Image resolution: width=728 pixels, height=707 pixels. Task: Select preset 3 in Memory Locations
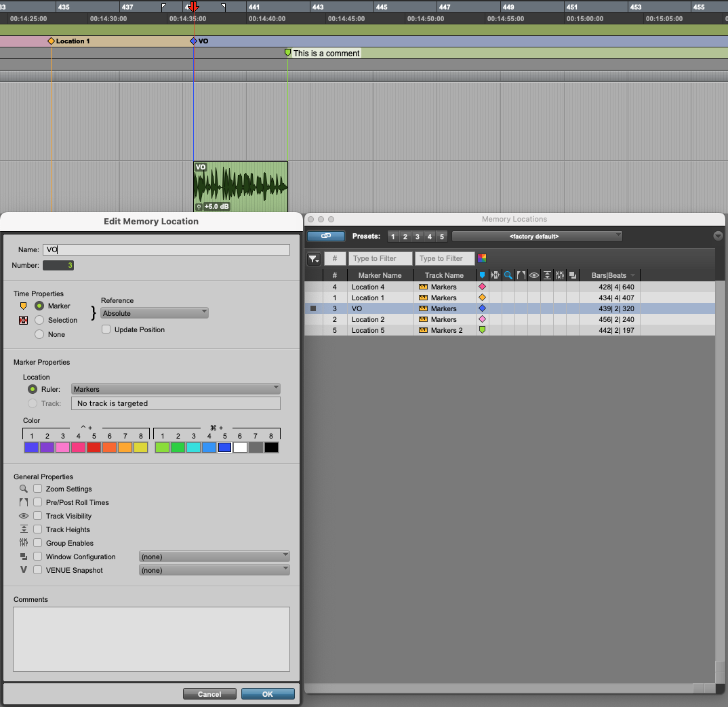pos(417,236)
